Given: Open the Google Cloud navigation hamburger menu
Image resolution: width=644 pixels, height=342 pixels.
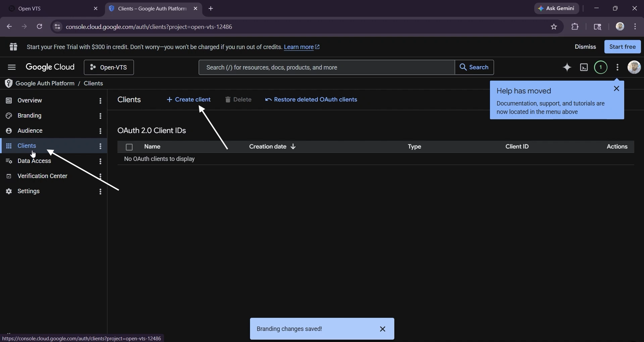Looking at the screenshot, I should tap(12, 68).
